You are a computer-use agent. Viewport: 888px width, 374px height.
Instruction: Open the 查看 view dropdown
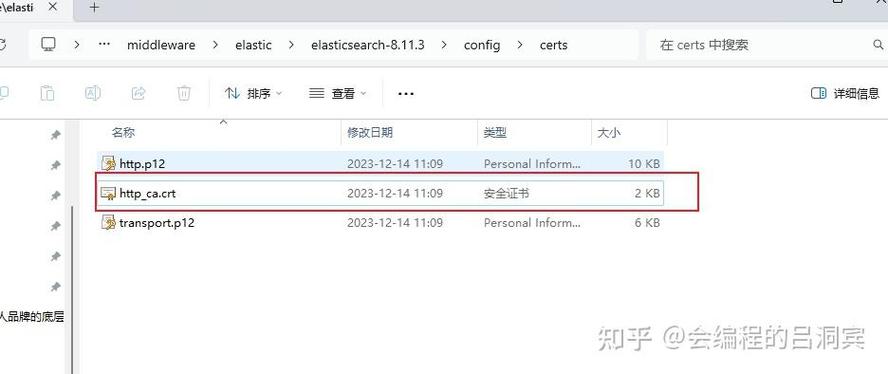(338, 94)
